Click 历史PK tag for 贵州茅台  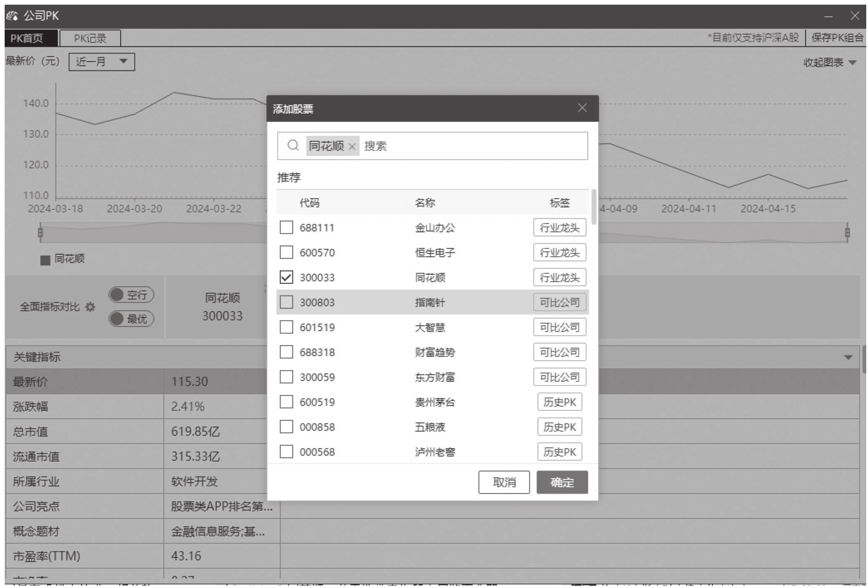(x=560, y=402)
